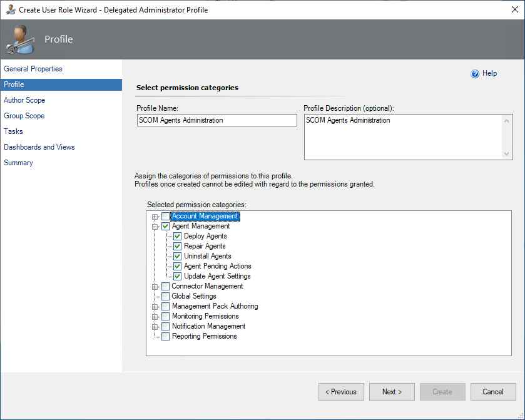Check the Monitoring Permissions checkbox
The height and width of the screenshot is (420, 525).
(x=165, y=317)
